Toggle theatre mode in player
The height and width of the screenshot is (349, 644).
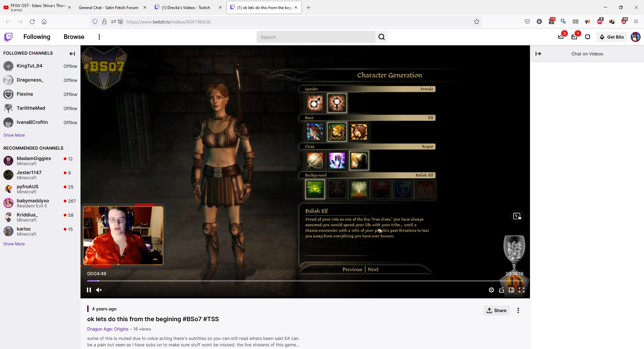pos(511,290)
